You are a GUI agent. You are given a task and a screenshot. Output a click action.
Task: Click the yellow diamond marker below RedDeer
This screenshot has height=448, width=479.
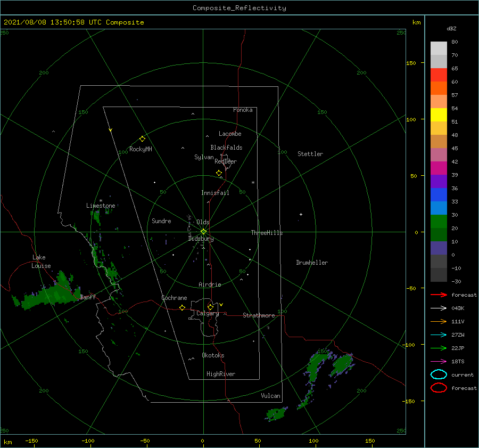pos(219,173)
